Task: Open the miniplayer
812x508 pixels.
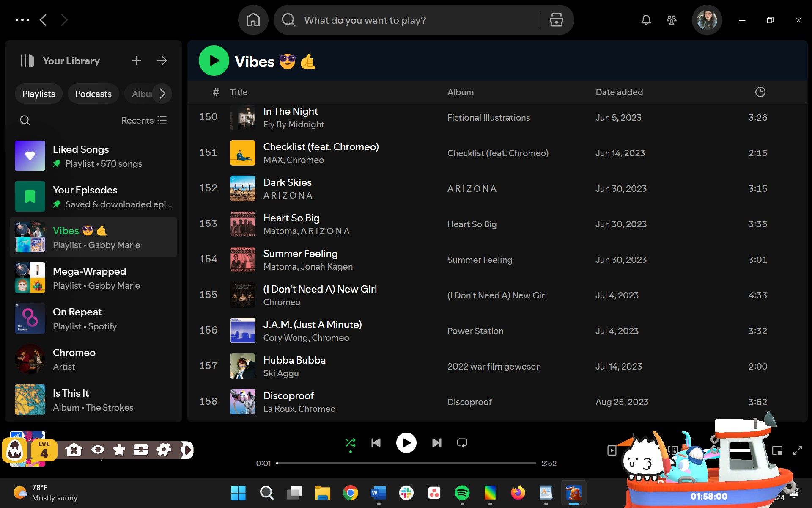Action: click(x=777, y=450)
